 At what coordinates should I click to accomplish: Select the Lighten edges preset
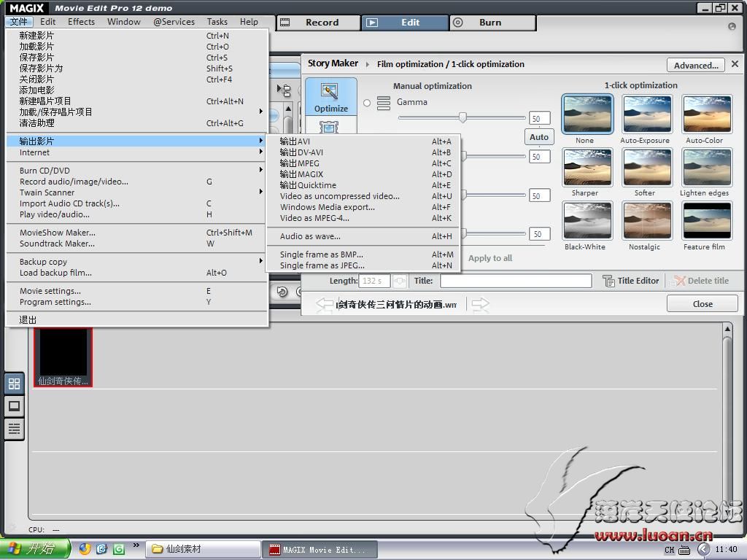pos(707,167)
